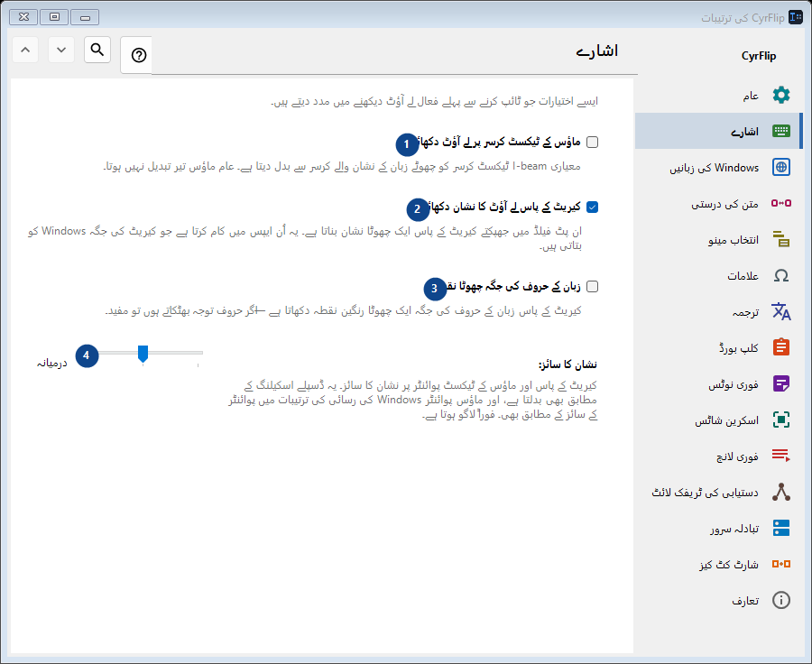
Task: Select the Windows languages globe icon
Action: 781,167
